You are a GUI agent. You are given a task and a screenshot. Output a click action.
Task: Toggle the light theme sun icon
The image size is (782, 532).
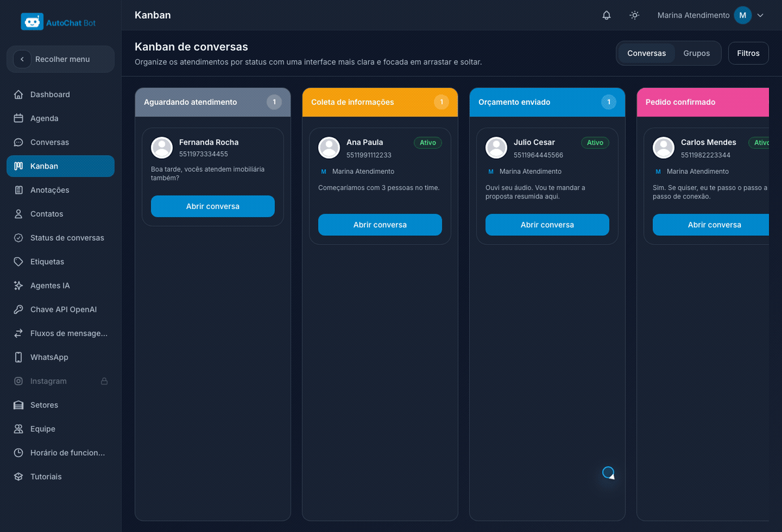click(x=634, y=15)
